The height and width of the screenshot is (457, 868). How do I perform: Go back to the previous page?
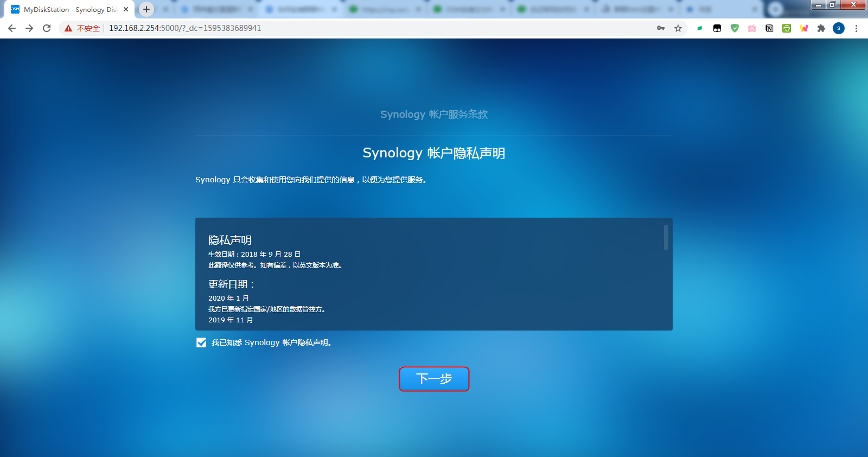12,28
